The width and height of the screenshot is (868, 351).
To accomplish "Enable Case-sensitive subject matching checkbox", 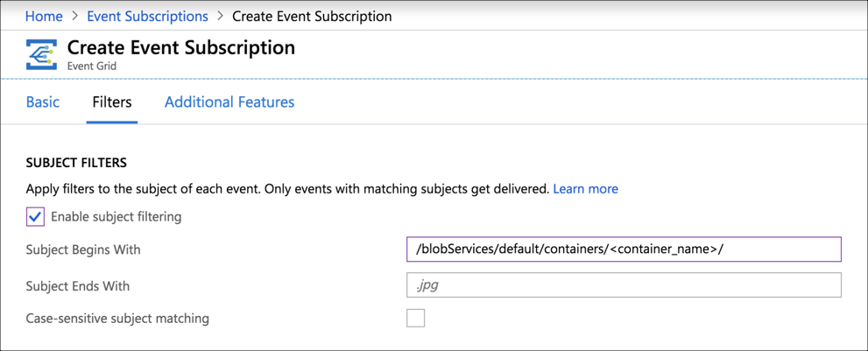I will (416, 318).
